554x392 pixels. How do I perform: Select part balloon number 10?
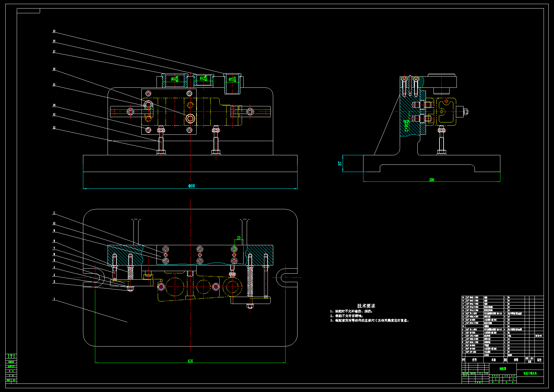54,223
